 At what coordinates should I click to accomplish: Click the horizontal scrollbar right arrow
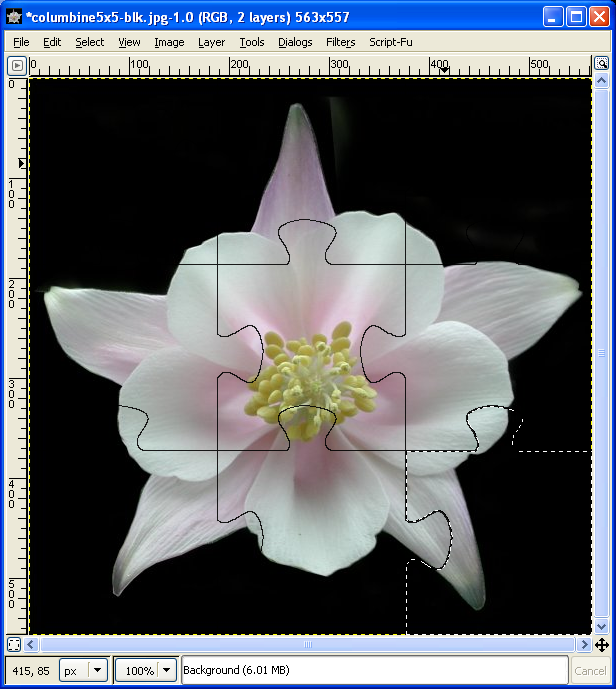pos(584,645)
